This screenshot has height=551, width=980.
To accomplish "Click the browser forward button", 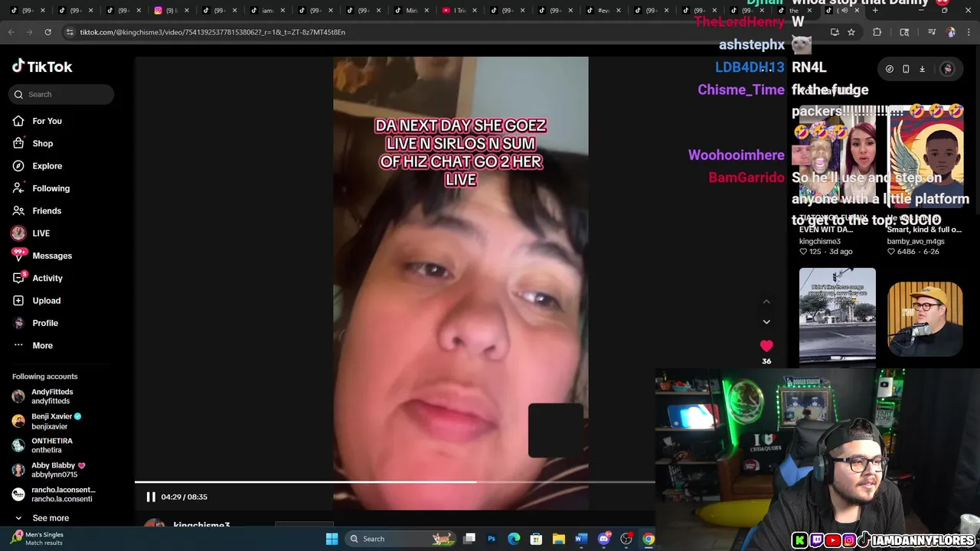I will (29, 32).
